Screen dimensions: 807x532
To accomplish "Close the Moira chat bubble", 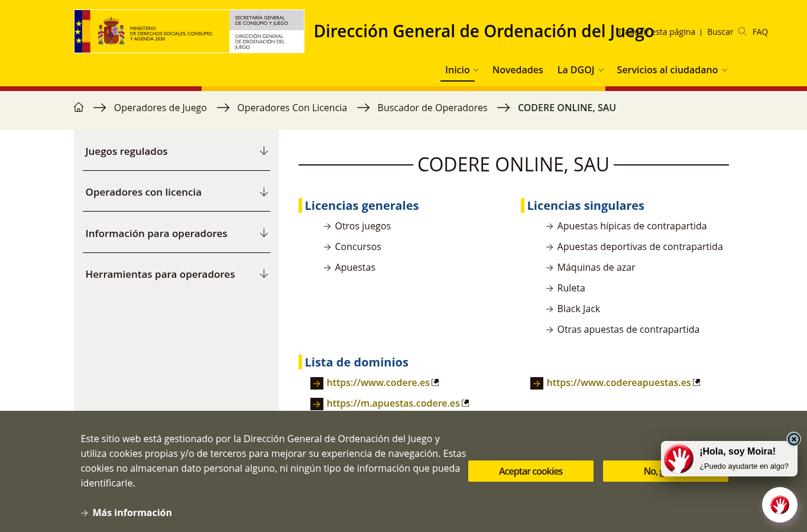I will tap(793, 439).
